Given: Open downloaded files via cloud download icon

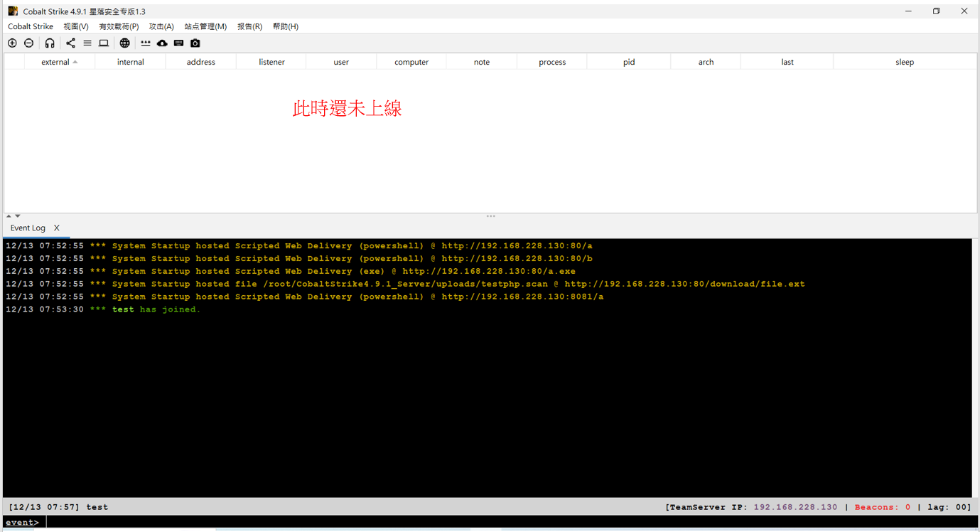Looking at the screenshot, I should (x=162, y=43).
